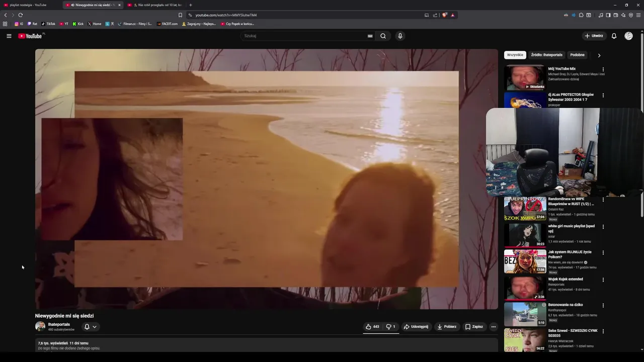The width and height of the screenshot is (644, 362).
Task: Start voice search with microphone icon
Action: (400, 36)
